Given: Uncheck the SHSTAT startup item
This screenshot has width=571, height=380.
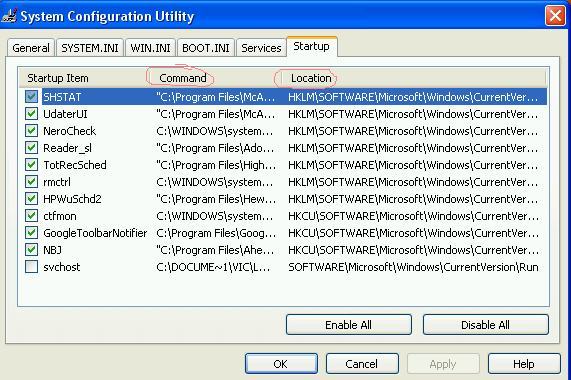Looking at the screenshot, I should coord(31,96).
